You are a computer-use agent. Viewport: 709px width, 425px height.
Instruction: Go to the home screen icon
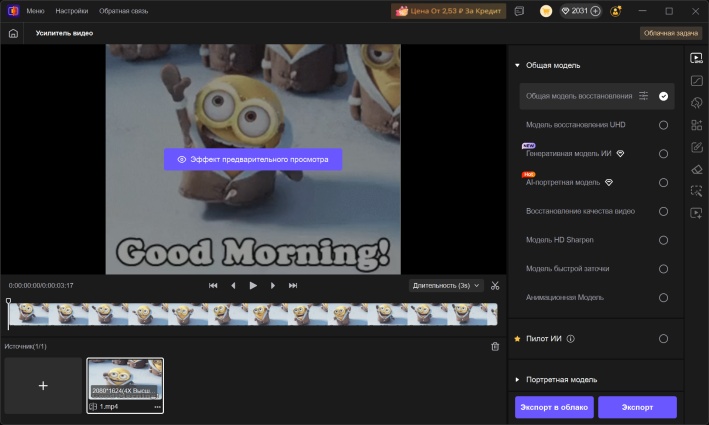13,33
